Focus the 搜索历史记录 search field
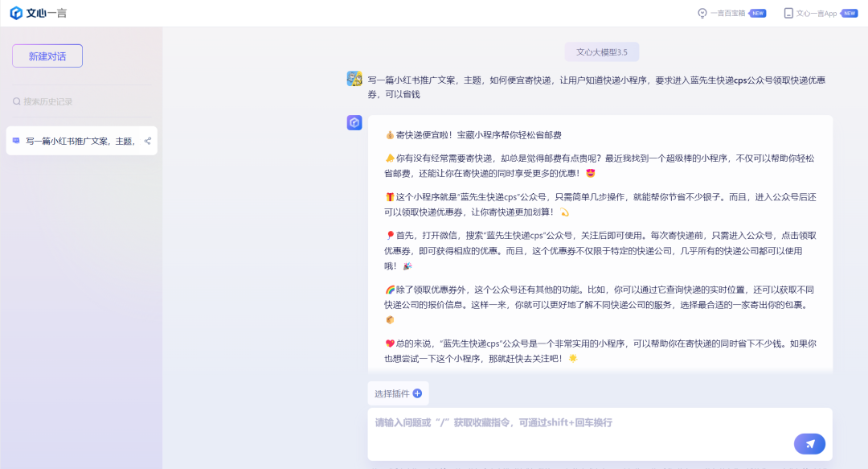This screenshot has height=469, width=868. pos(81,101)
